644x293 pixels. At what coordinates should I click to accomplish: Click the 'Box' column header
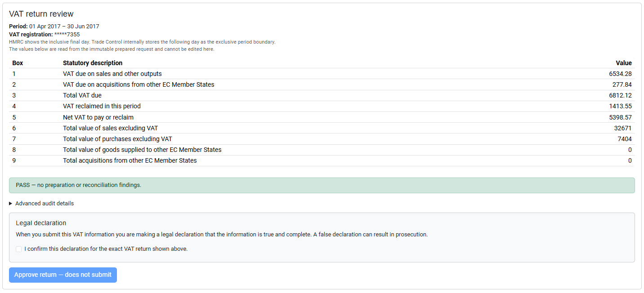coord(18,63)
